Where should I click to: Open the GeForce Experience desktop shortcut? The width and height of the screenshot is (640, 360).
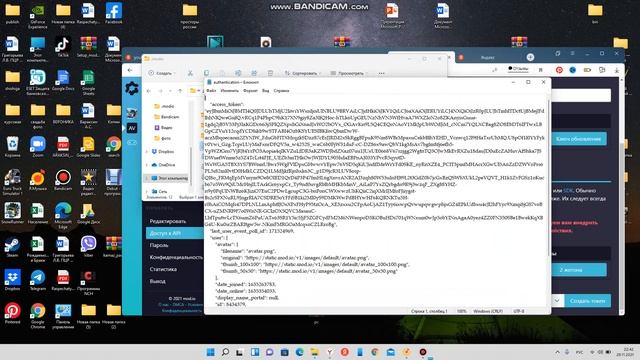[x=38, y=16]
